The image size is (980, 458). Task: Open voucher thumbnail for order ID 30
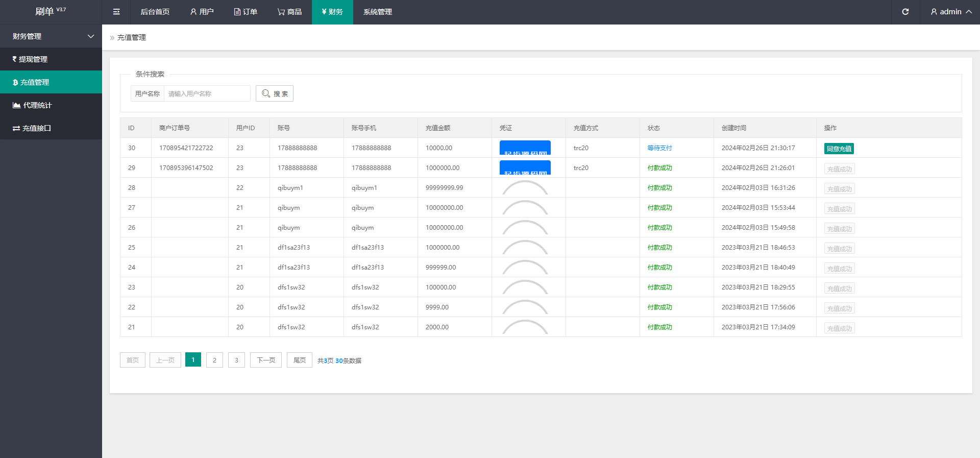coord(525,148)
